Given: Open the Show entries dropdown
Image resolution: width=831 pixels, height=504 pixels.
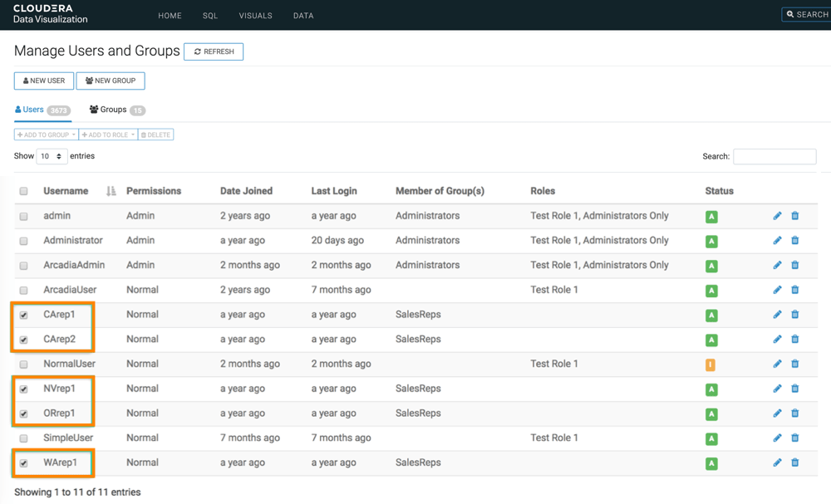Looking at the screenshot, I should pos(51,156).
